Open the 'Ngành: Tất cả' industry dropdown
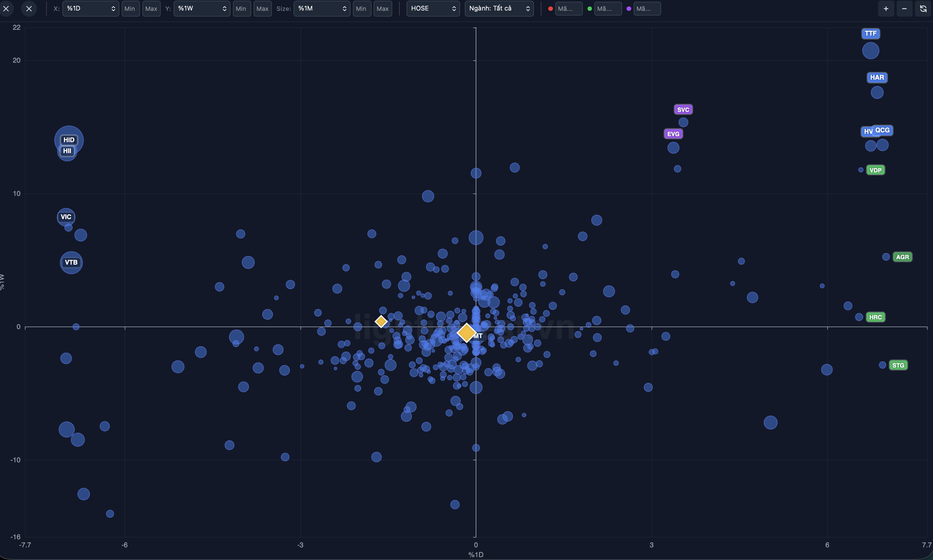The height and width of the screenshot is (560, 933). 499,8
